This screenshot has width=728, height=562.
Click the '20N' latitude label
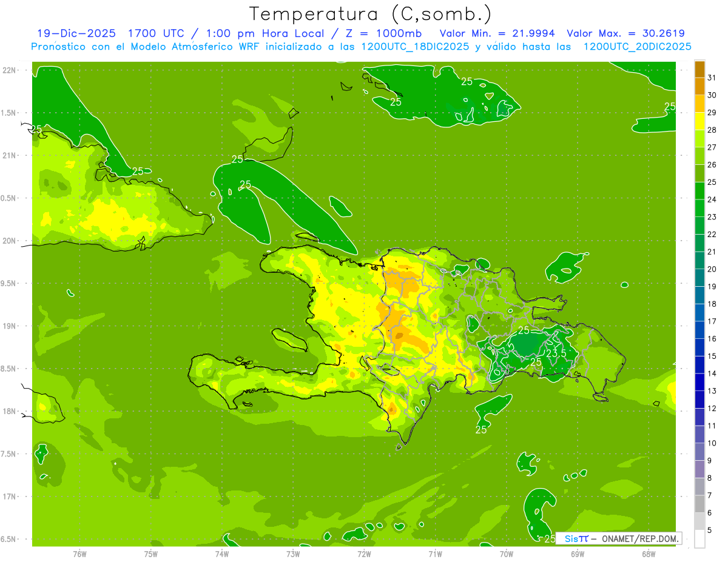pyautogui.click(x=9, y=241)
